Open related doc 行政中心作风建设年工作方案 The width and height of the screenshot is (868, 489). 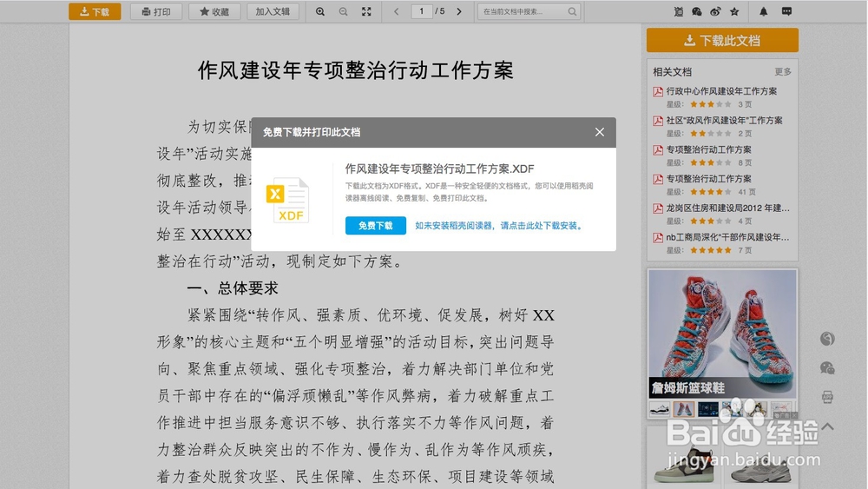[x=721, y=91]
